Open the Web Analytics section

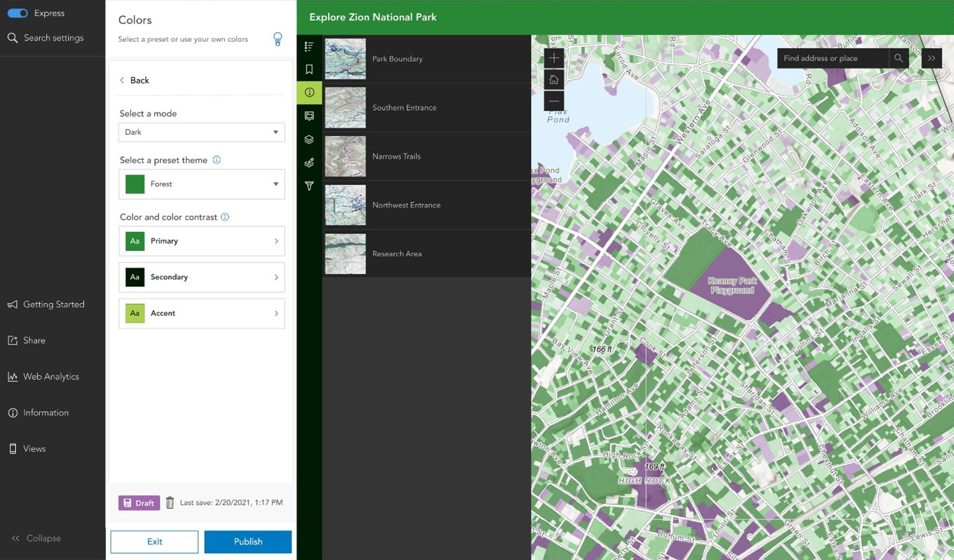pos(44,377)
